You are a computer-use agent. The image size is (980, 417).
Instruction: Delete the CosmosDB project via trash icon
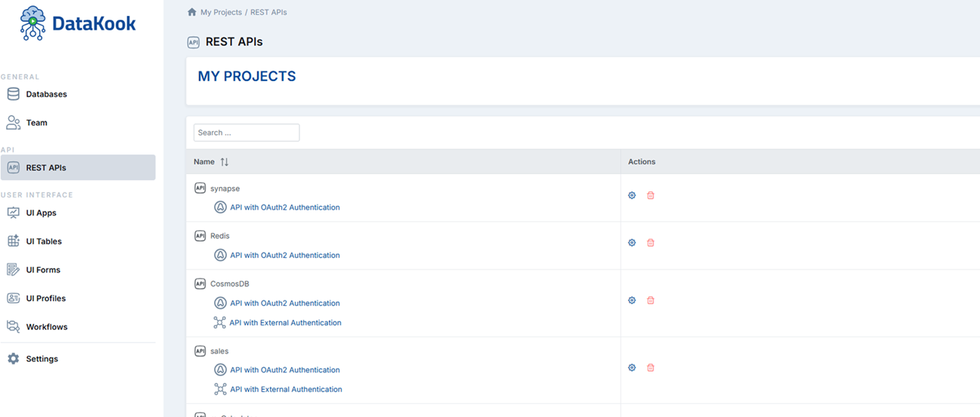(650, 300)
